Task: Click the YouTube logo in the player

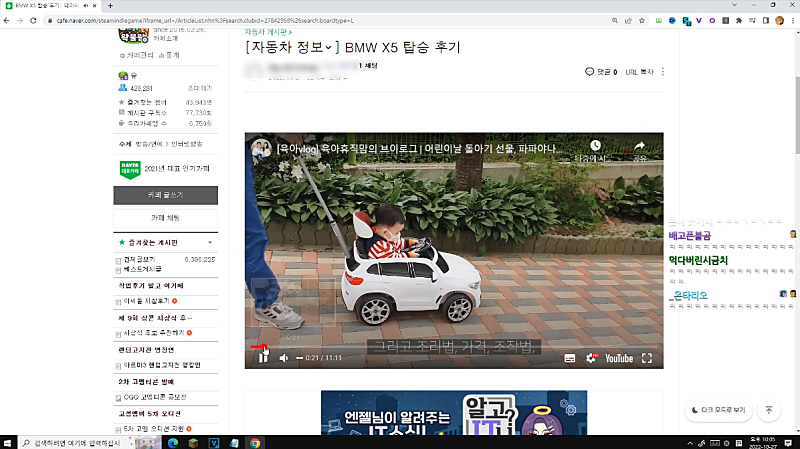Action: 618,358
